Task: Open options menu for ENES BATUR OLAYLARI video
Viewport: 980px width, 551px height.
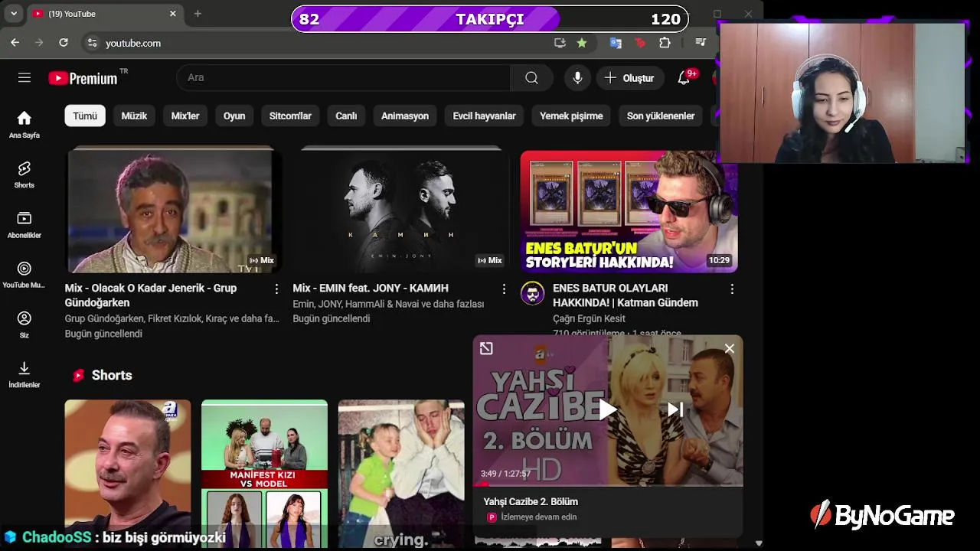Action: coord(732,289)
